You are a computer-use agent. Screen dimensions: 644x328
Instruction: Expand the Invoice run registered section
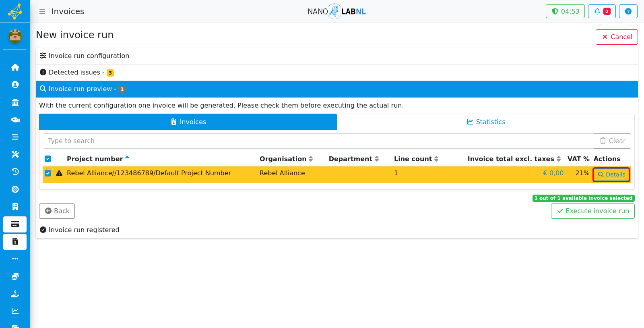click(x=337, y=230)
